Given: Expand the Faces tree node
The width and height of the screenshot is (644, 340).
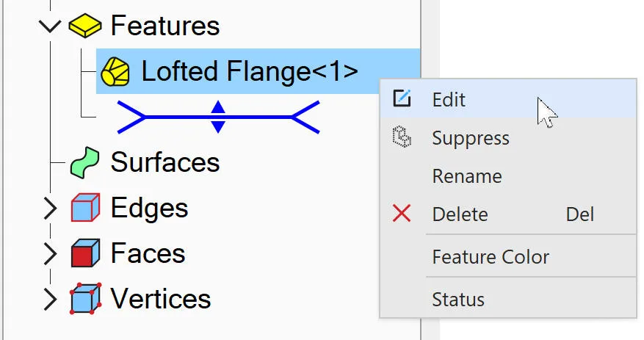Looking at the screenshot, I should 50,253.
